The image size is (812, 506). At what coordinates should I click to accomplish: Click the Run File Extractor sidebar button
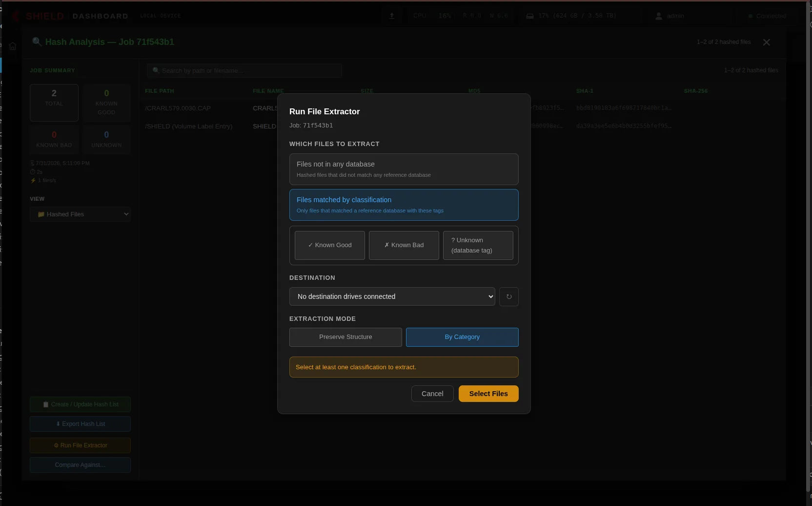coord(80,445)
